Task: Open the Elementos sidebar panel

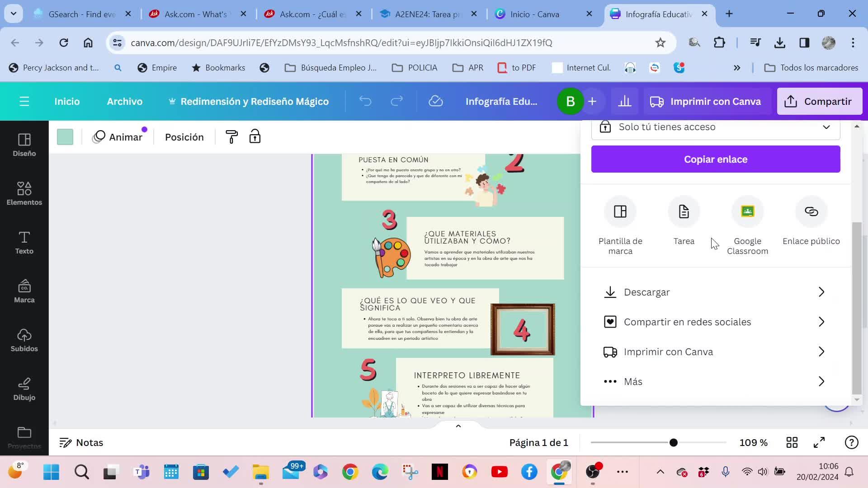Action: pos(24,193)
